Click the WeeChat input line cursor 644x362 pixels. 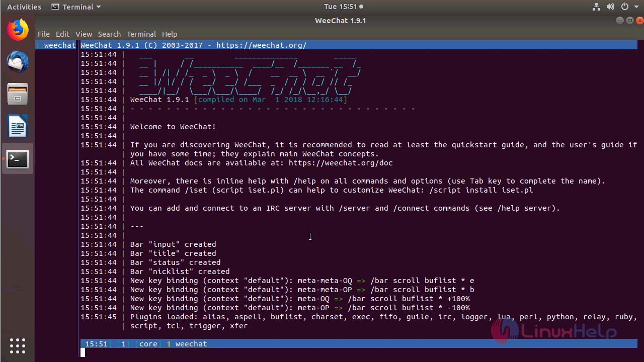point(83,352)
